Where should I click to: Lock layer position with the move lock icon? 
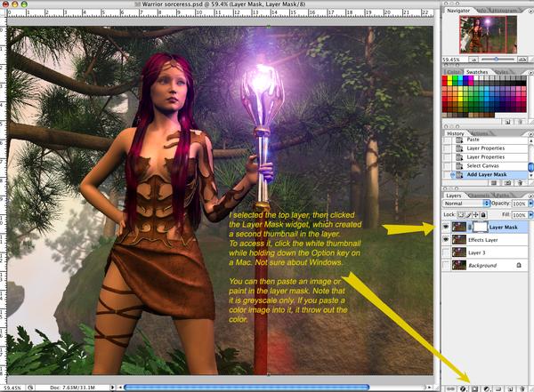point(476,215)
